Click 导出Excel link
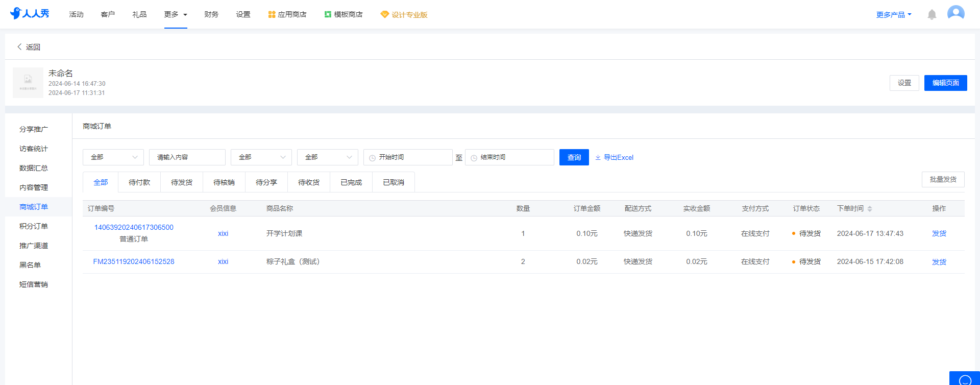 point(615,157)
